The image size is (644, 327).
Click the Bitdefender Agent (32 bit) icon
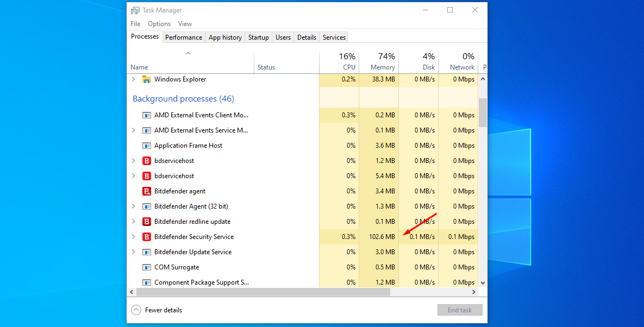click(x=147, y=206)
